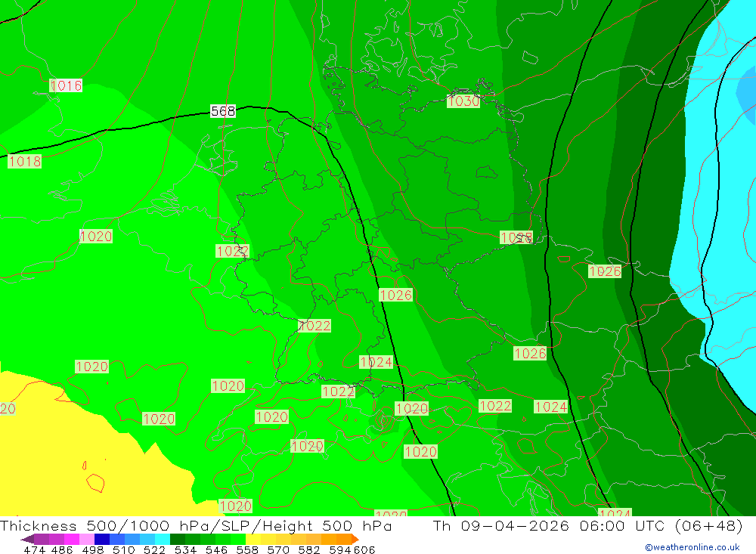This screenshot has height=554, width=756.
Task: Click the 606 legend value
Action: tap(364, 549)
